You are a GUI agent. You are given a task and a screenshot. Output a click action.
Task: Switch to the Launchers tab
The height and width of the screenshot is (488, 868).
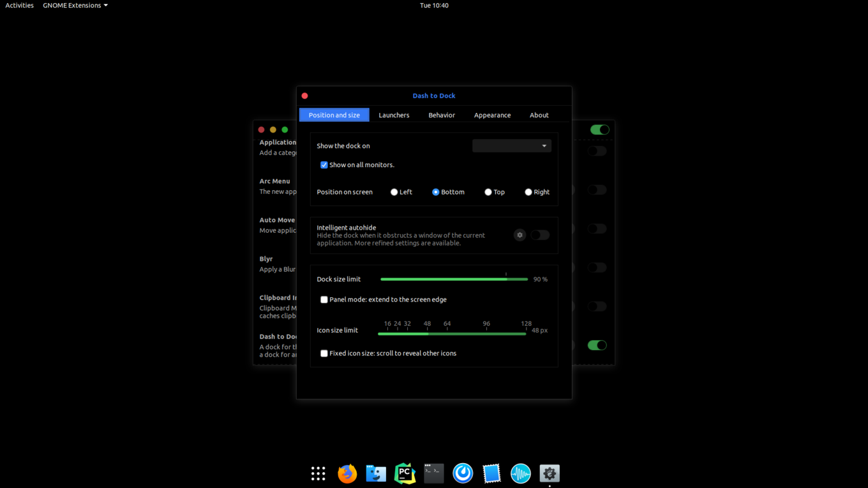click(394, 115)
